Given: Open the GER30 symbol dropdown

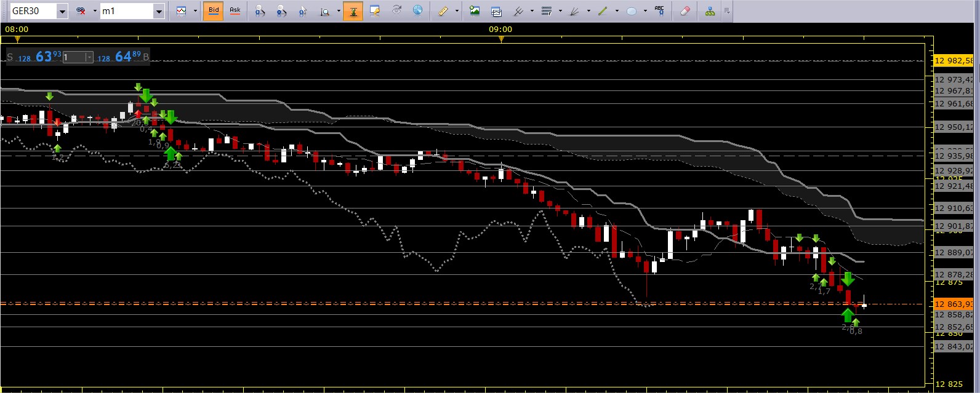Looking at the screenshot, I should point(62,11).
